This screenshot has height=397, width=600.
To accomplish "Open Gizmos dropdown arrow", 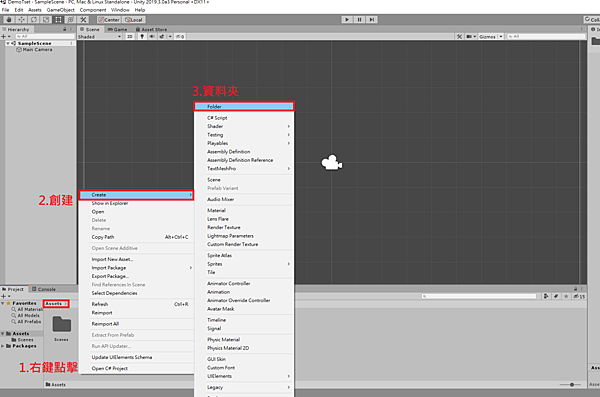I will [501, 36].
